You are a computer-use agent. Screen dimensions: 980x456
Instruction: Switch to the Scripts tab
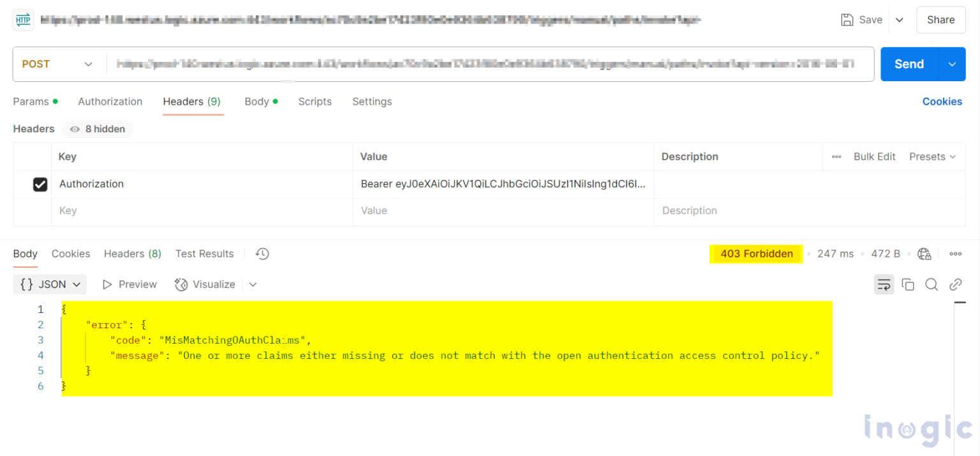[315, 102]
